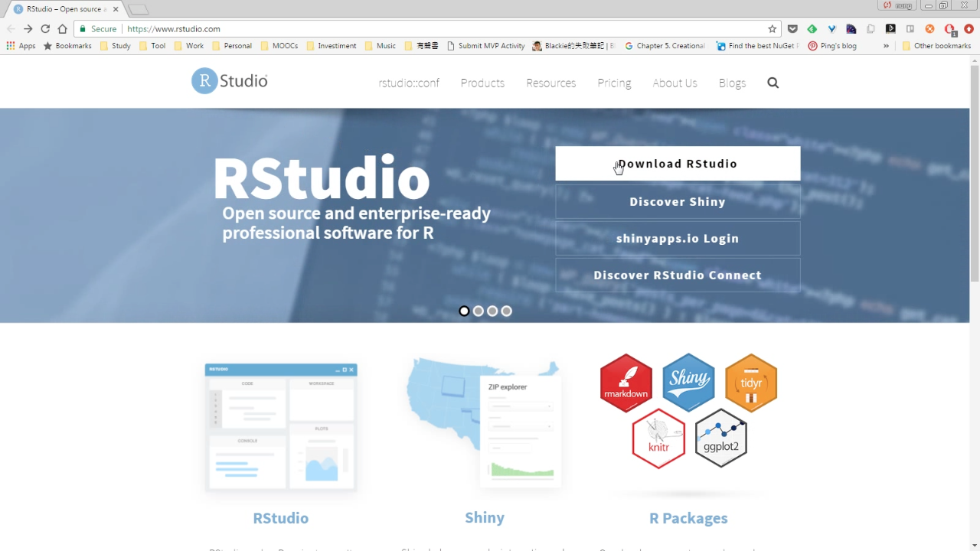Click the RStudio IDE illustration

281,427
